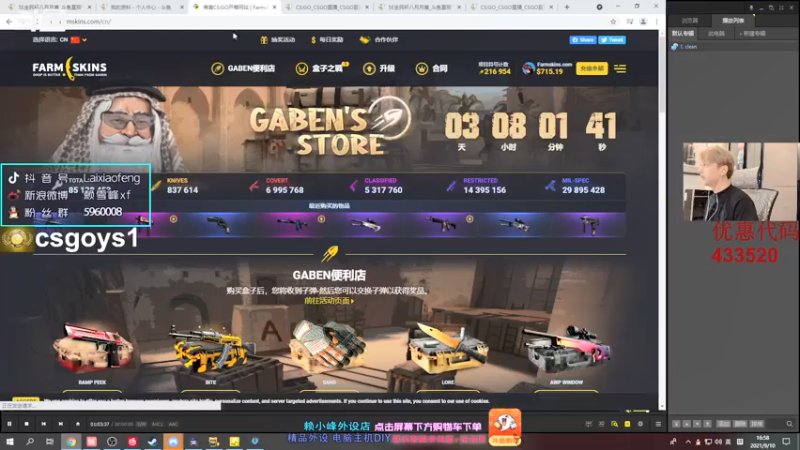Click the yellow top-up balance button
The height and width of the screenshot is (450, 800).
tap(592, 68)
